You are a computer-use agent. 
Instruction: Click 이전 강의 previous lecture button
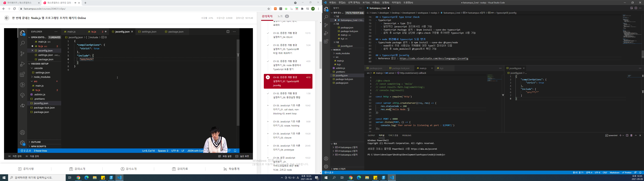[x=15, y=156]
